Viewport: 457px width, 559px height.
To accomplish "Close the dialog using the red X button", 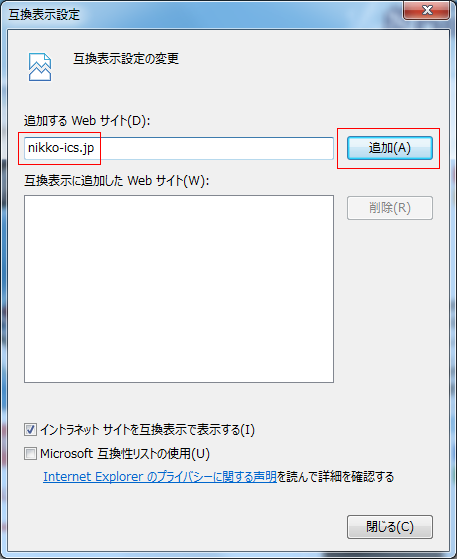I will [426, 10].
